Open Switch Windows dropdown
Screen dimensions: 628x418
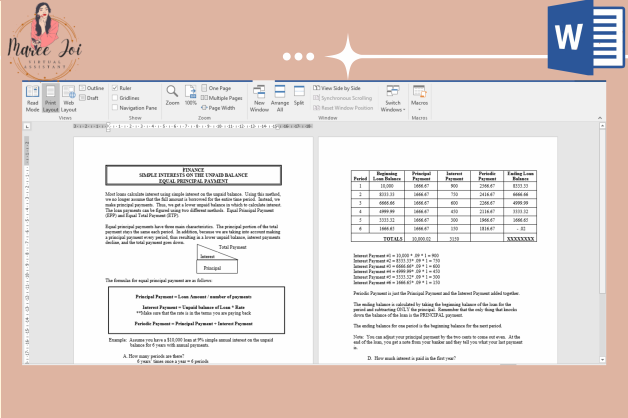(393, 98)
